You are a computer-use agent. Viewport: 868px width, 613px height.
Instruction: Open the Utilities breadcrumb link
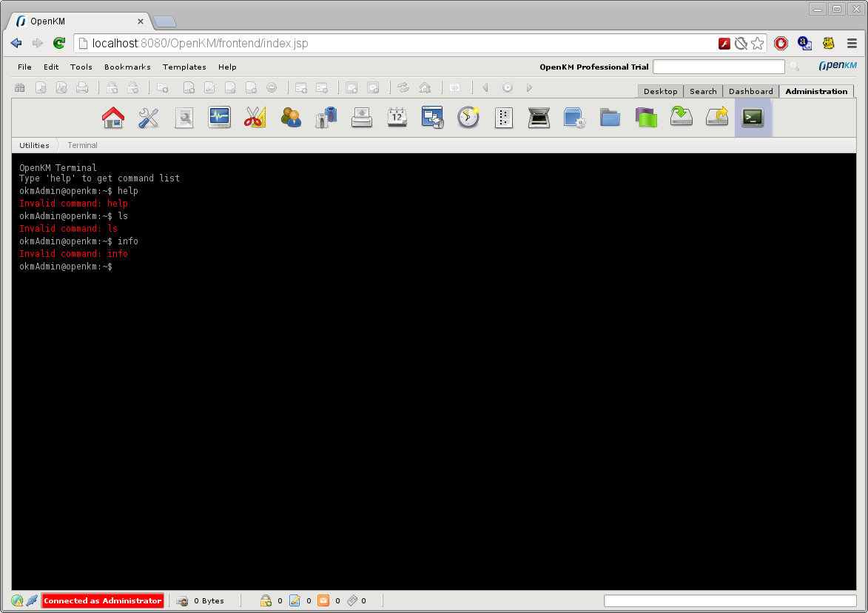(x=33, y=145)
